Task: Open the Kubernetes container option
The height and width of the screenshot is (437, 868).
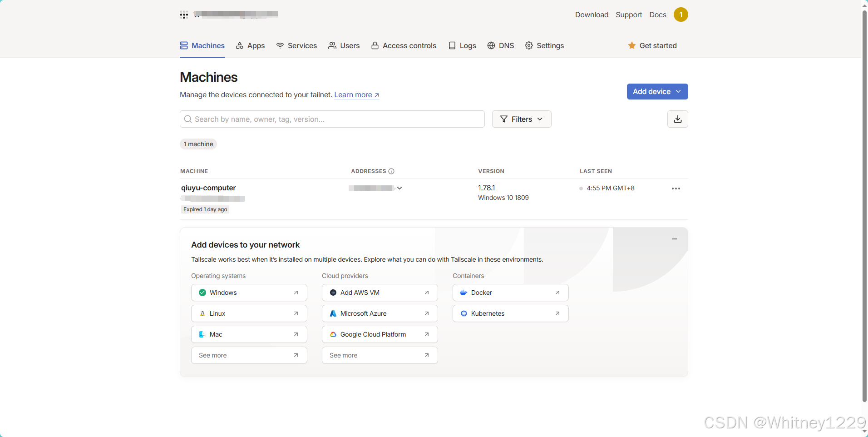Action: coord(511,313)
